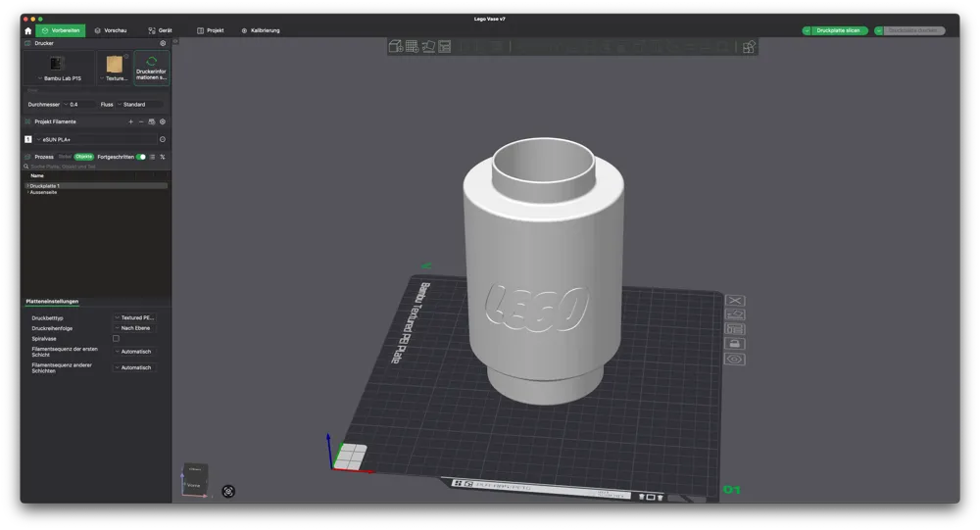
Task: Switch to the Vorbereiten tab
Action: (x=61, y=30)
